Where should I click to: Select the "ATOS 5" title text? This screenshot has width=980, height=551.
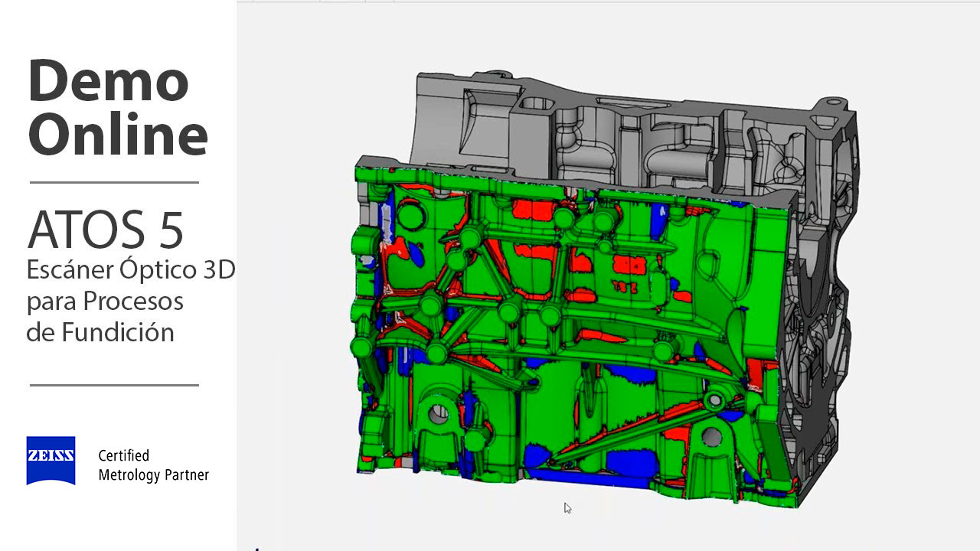click(106, 230)
